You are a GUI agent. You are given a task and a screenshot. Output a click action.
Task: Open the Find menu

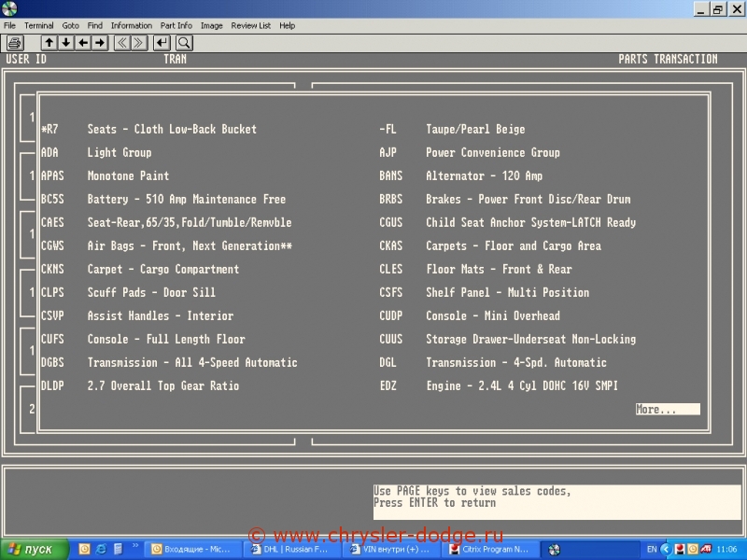tap(95, 26)
